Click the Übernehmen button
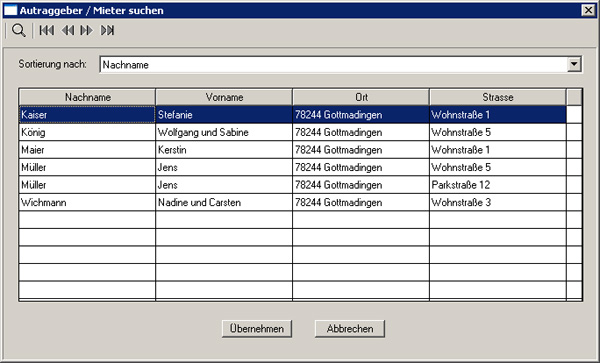Viewport: 600px width, 363px height. tap(257, 329)
